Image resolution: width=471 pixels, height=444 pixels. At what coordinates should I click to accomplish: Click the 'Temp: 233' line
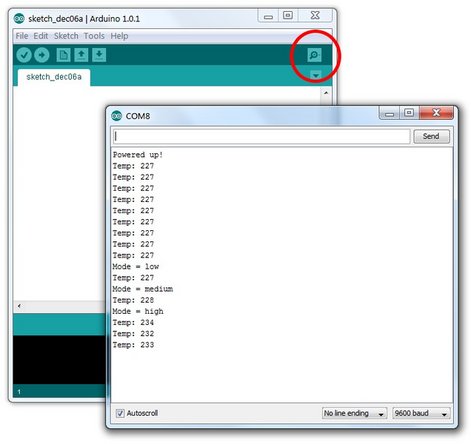click(x=133, y=345)
